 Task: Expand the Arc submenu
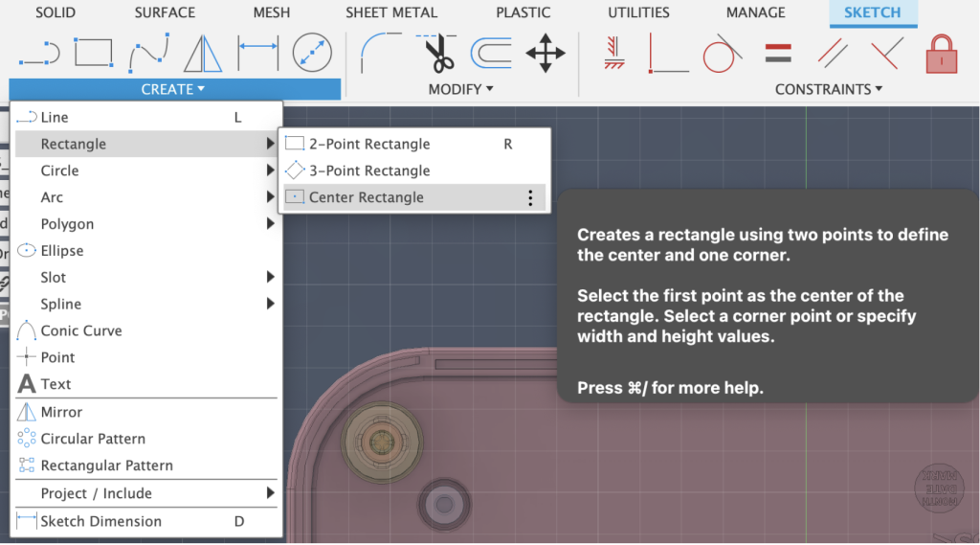[x=146, y=197]
